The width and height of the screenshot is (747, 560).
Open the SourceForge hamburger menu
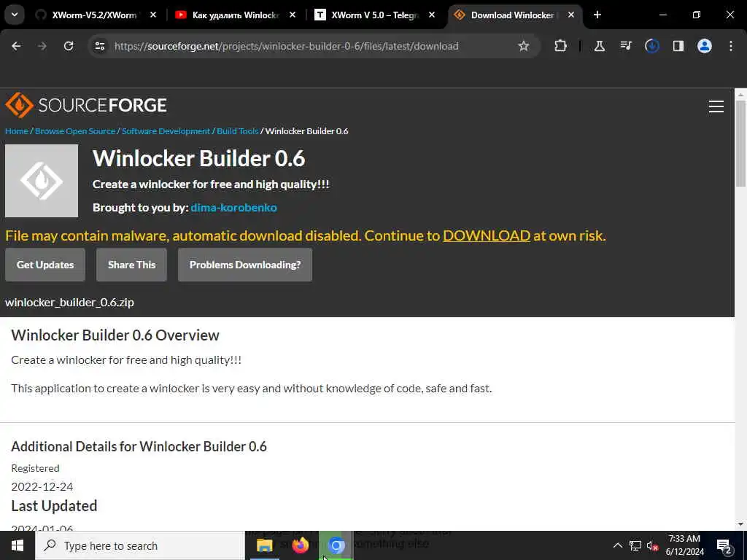point(716,106)
